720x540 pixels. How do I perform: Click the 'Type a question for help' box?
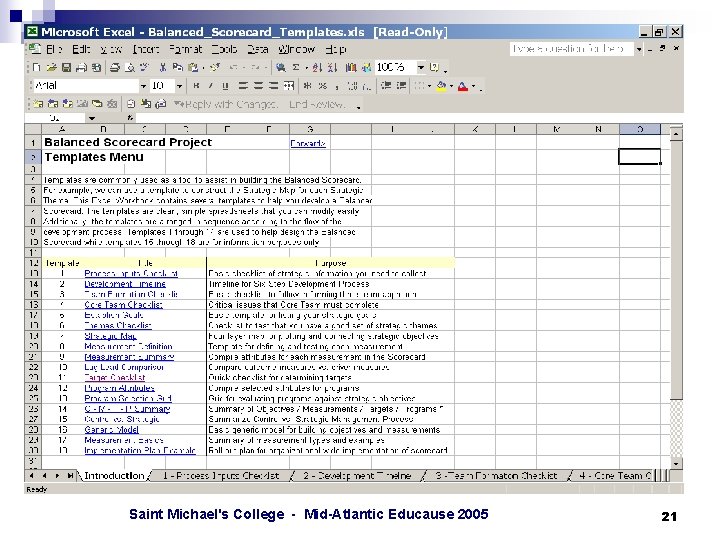[571, 49]
